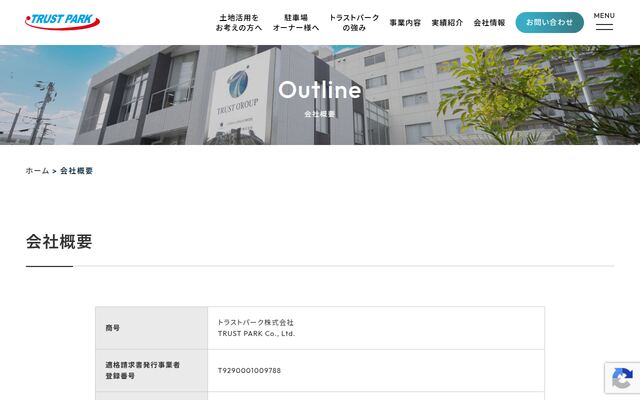Open the hamburger MENU icon
This screenshot has height=400, width=640.
(604, 22)
